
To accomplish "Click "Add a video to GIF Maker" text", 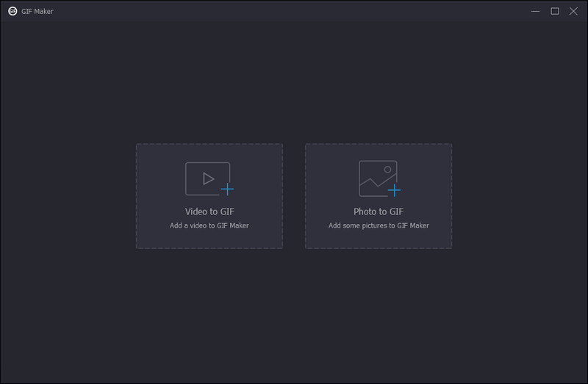I will point(209,225).
